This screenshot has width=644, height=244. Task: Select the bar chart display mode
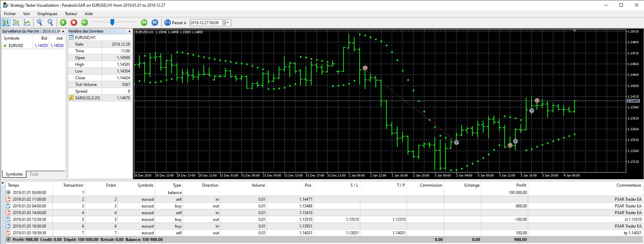point(6,22)
